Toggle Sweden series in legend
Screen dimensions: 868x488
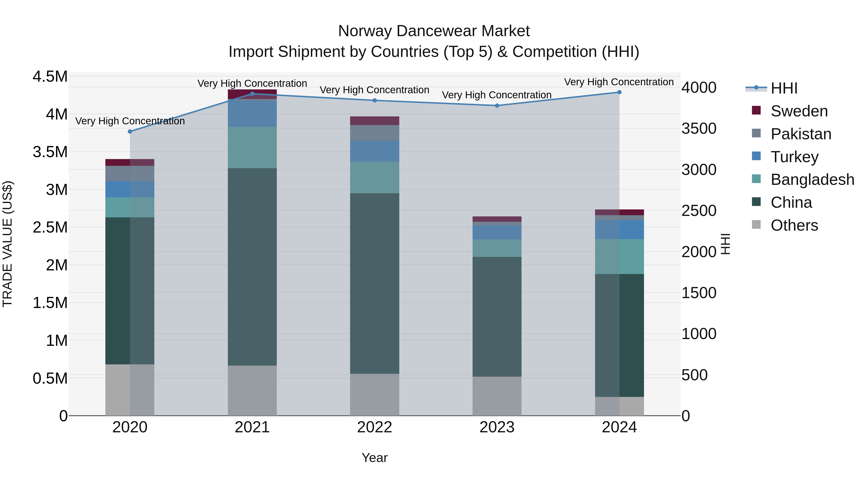pyautogui.click(x=789, y=111)
